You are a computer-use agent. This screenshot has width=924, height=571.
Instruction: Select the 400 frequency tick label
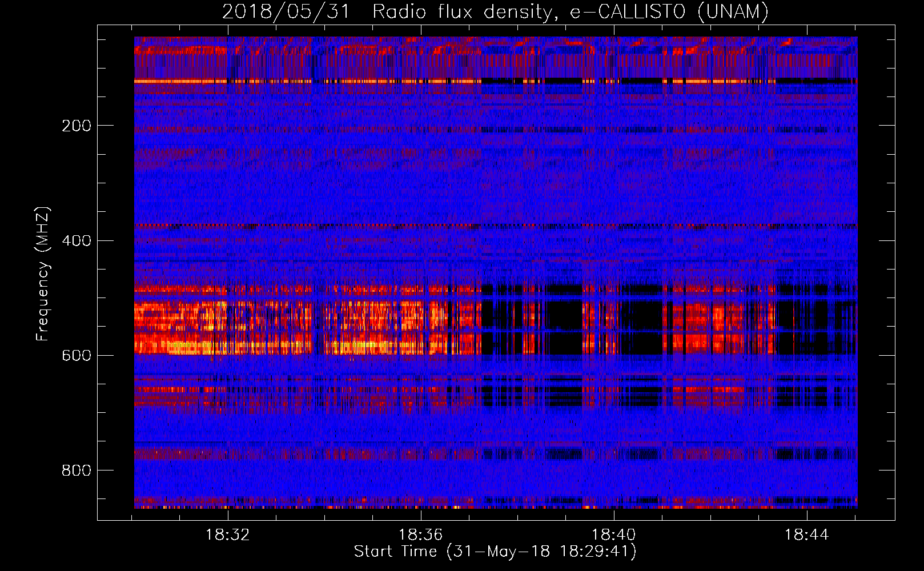[x=77, y=240]
